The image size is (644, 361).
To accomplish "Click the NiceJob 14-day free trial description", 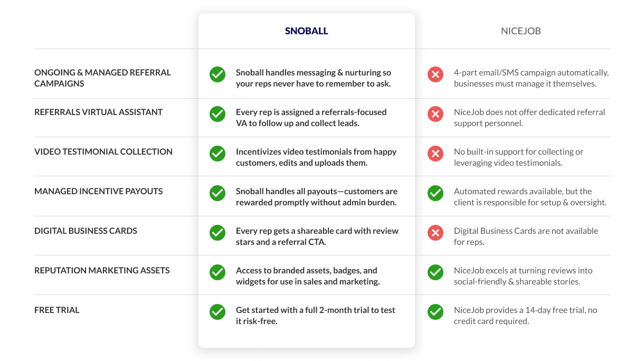I will (526, 315).
